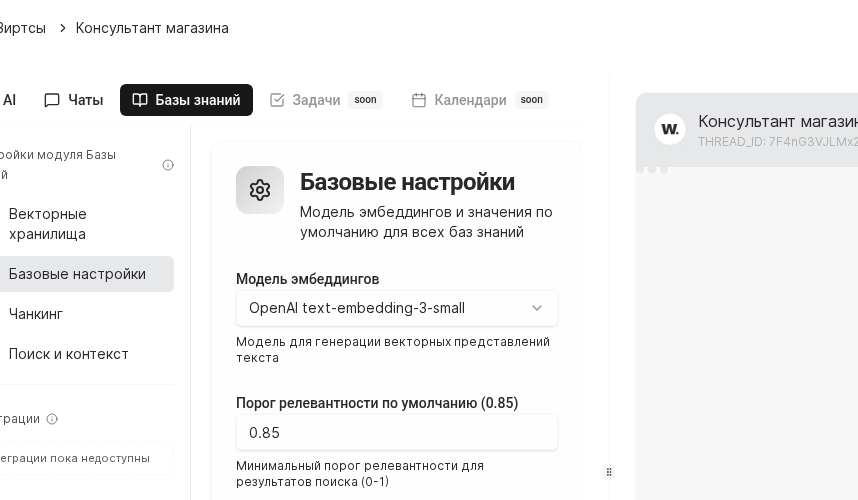Click the Консультант магазина breadcrumb
Image resolution: width=858 pixels, height=500 pixels.
[152, 28]
